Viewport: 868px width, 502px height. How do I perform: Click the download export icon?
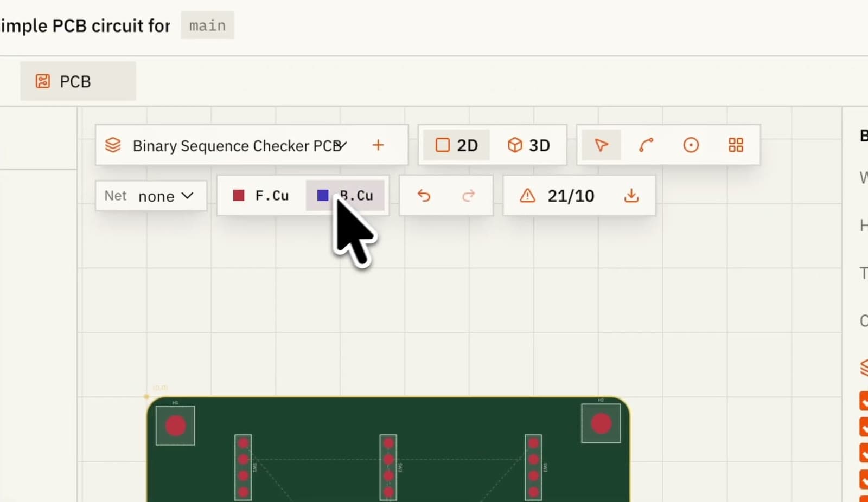click(631, 196)
